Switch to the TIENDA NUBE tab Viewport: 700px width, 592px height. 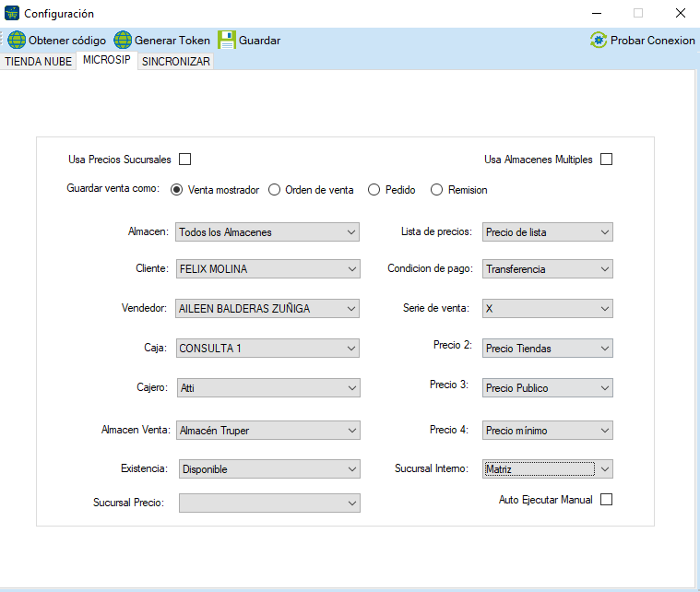pyautogui.click(x=39, y=62)
